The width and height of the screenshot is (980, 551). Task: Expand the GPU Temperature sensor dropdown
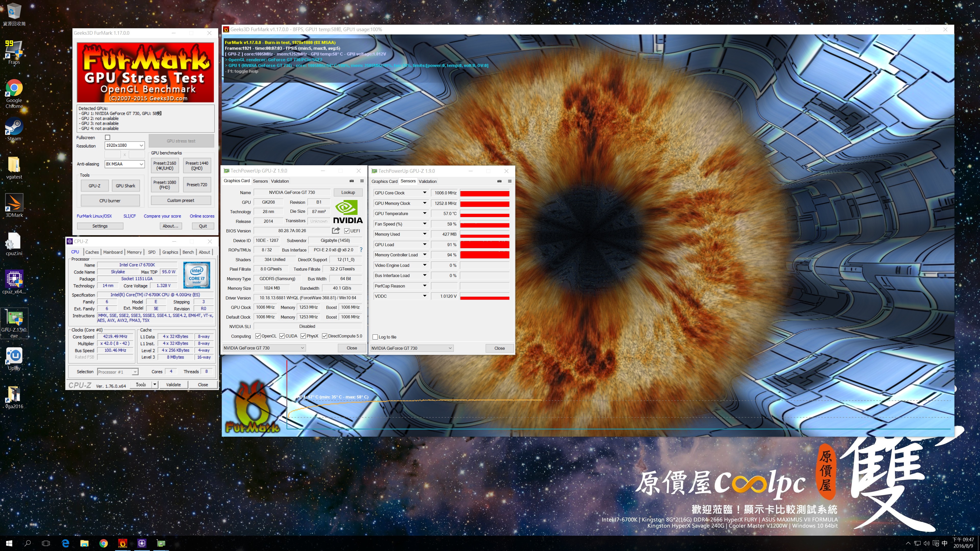[425, 213]
